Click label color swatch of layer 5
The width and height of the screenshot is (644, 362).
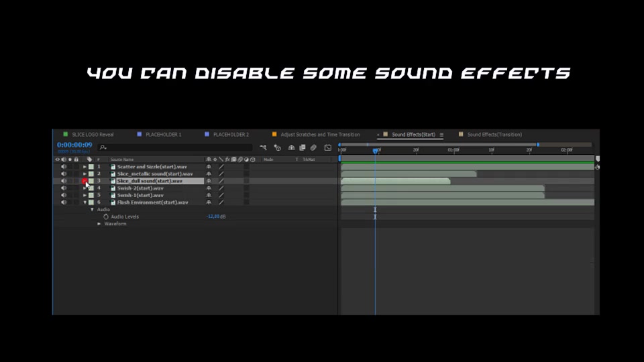point(91,195)
